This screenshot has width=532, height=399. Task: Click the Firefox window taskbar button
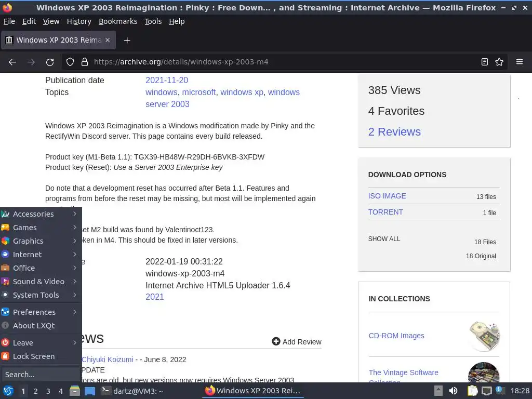(253, 391)
